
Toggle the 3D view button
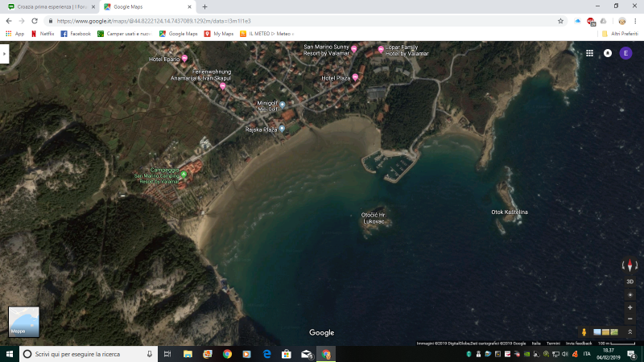tap(630, 281)
